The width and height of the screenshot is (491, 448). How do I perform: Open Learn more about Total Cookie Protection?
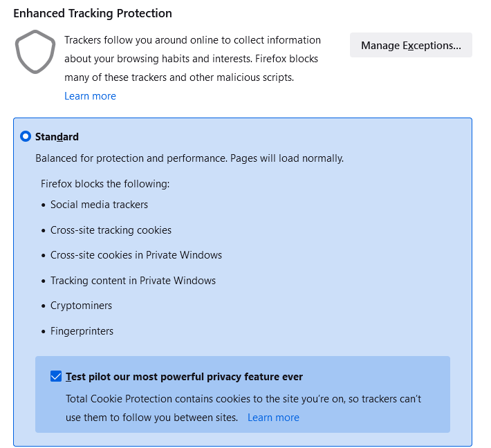(273, 418)
